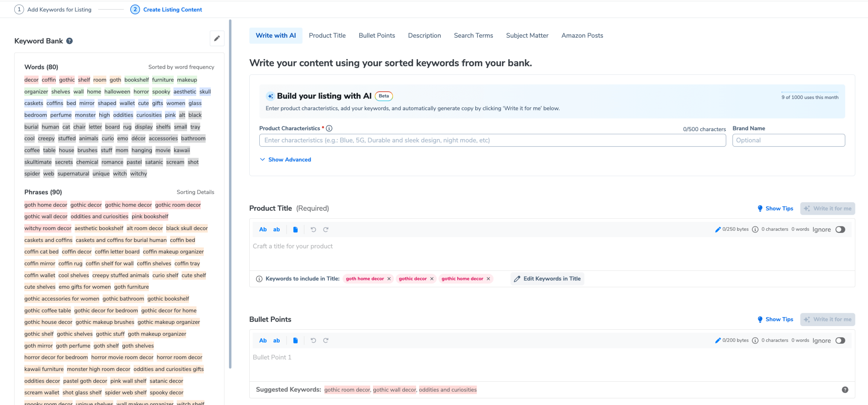Screen dimensions: 868x405
Task: Switch to the Search Terms tab
Action: (473, 35)
